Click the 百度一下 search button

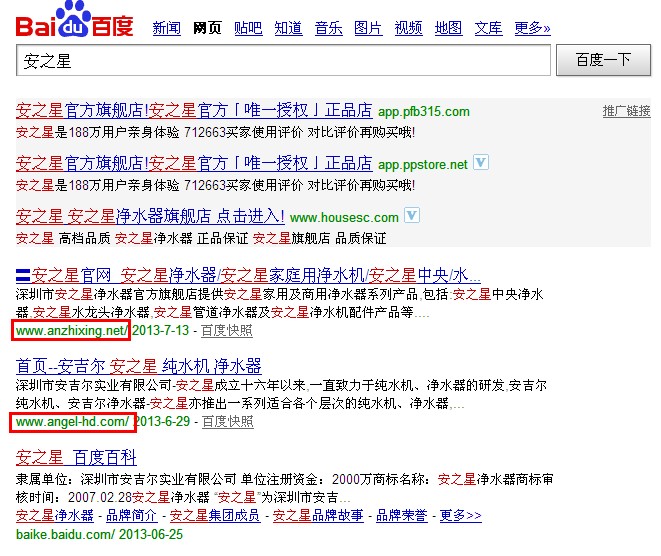click(x=603, y=60)
